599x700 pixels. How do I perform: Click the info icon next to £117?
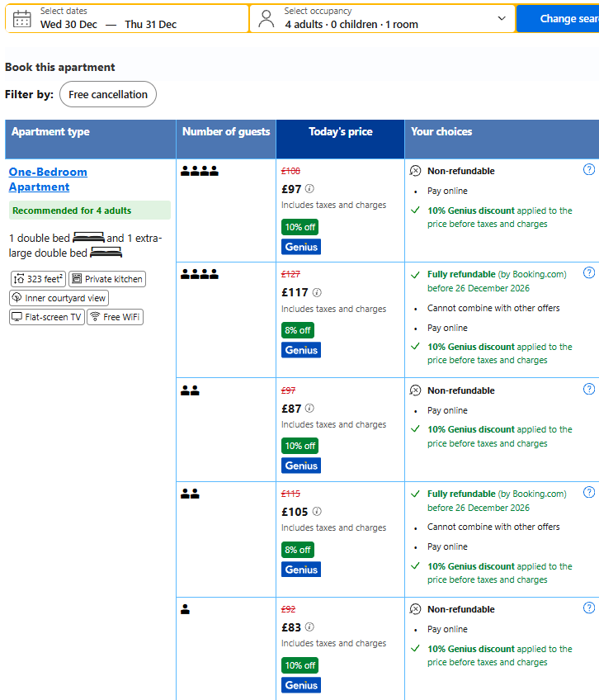click(317, 292)
